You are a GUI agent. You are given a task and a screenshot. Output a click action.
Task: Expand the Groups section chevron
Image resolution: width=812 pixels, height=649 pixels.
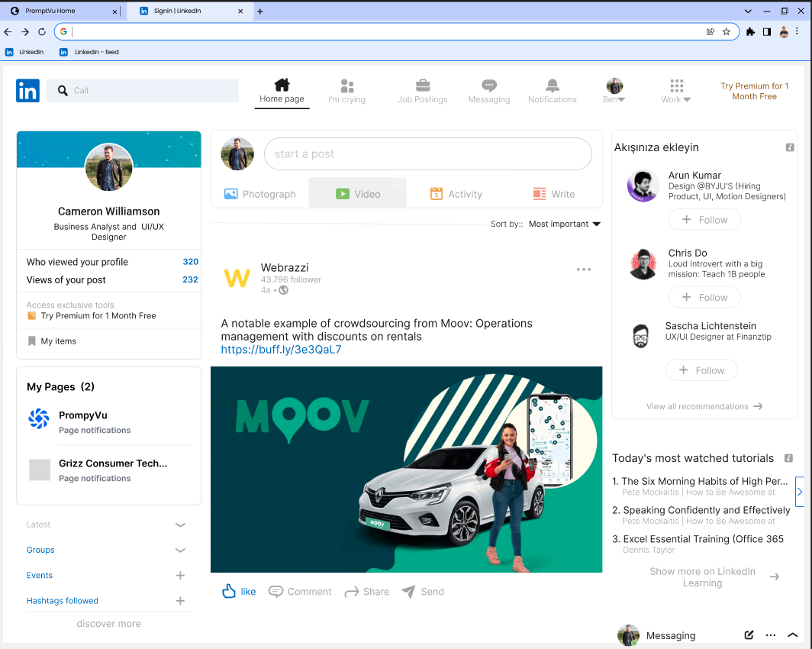pyautogui.click(x=180, y=550)
